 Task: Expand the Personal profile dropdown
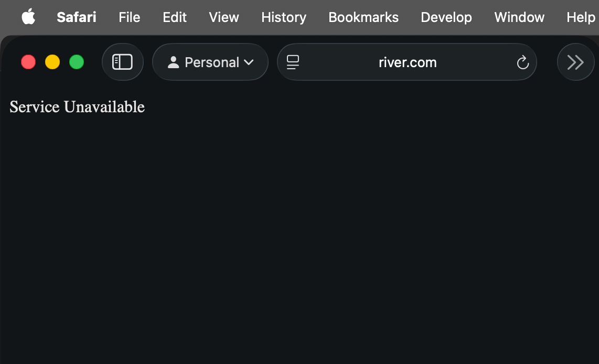click(210, 62)
